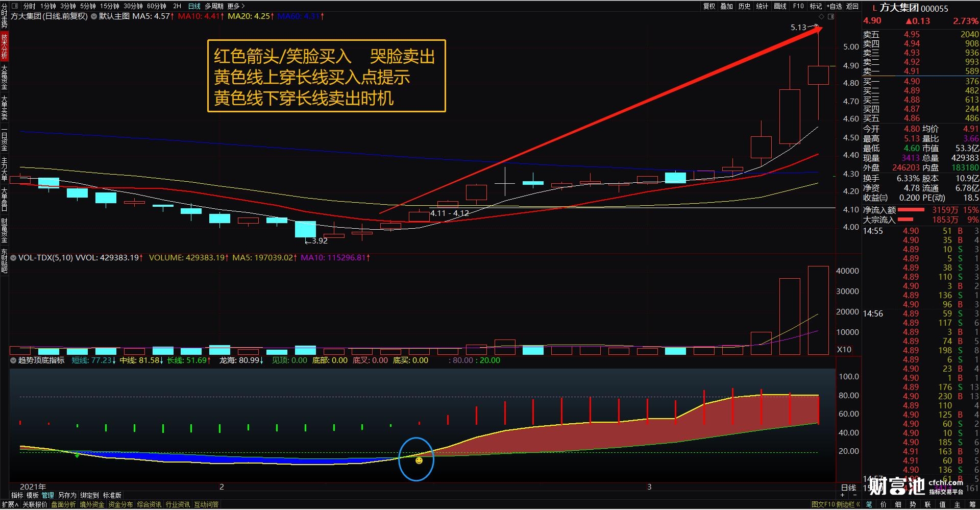Open the F10 company info
980x510 pixels.
[799, 6]
